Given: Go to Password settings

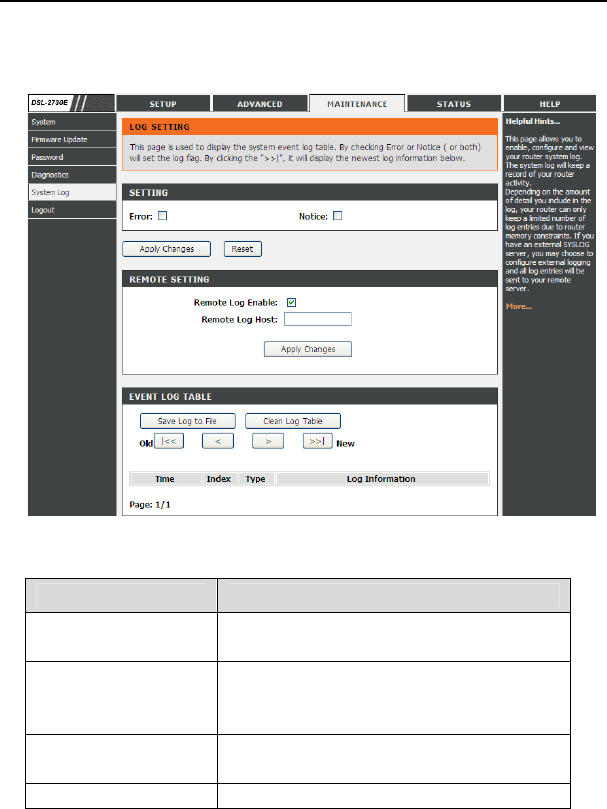Looking at the screenshot, I should (72, 157).
